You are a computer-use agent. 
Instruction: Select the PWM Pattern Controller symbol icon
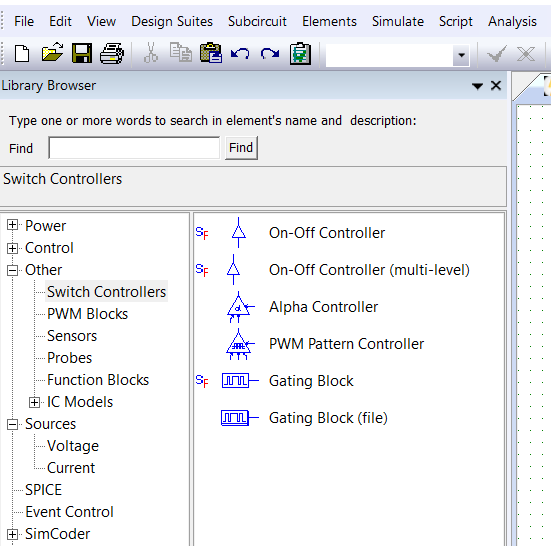point(240,344)
